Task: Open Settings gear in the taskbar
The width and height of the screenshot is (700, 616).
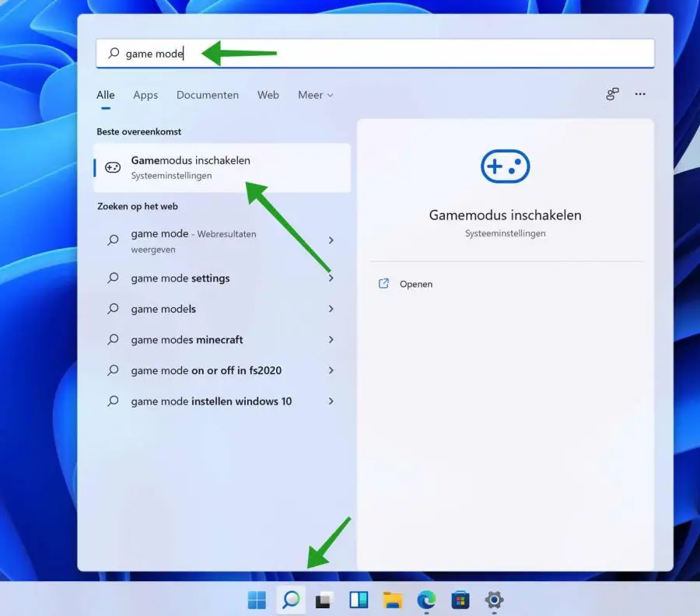Action: 494,600
